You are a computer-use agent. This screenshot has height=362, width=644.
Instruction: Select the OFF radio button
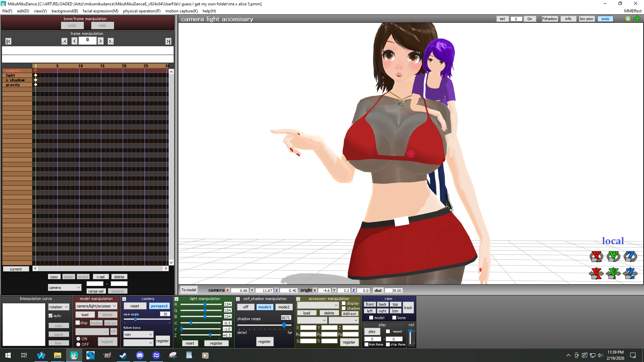coord(78,344)
